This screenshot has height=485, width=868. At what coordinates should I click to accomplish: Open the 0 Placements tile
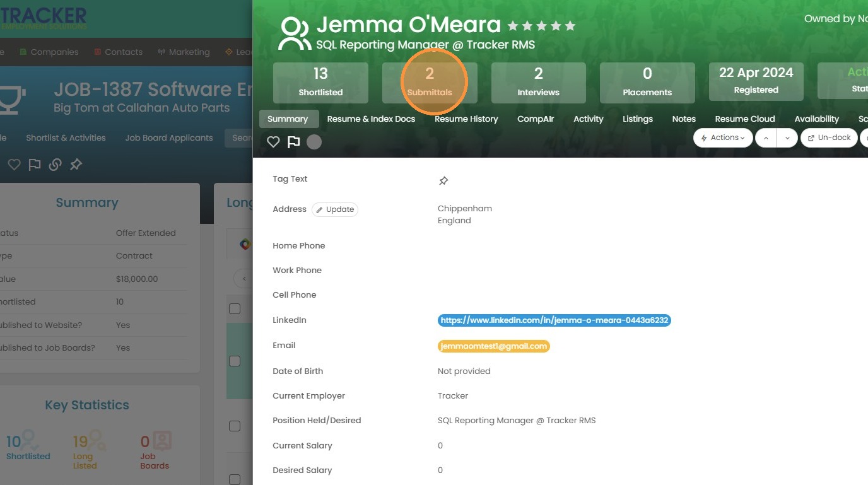(x=647, y=83)
